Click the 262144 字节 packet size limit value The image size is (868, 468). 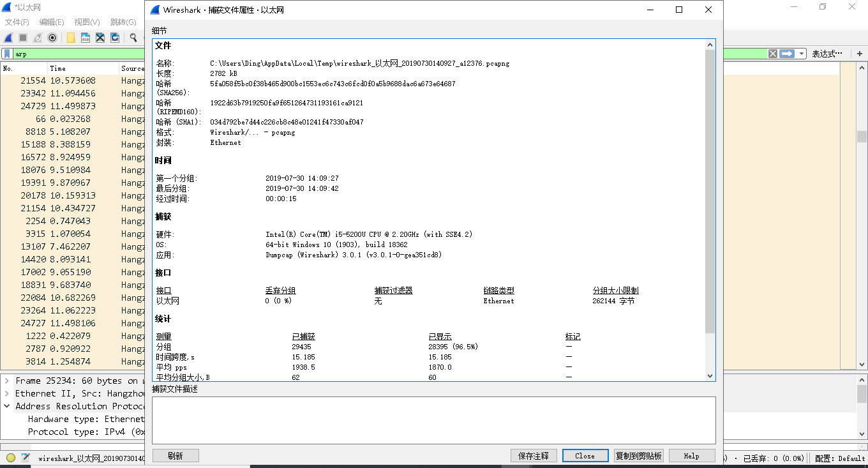tap(613, 301)
